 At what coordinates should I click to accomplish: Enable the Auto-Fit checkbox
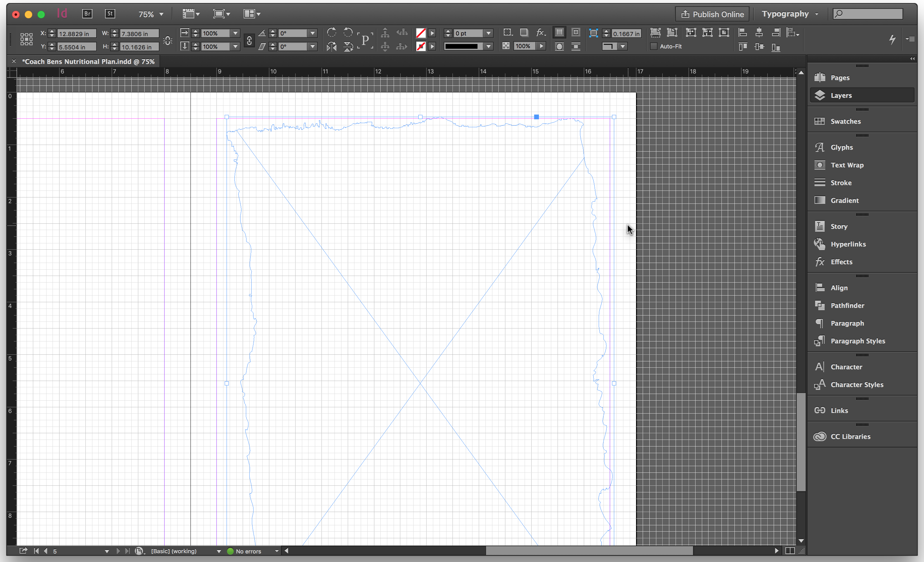point(654,46)
